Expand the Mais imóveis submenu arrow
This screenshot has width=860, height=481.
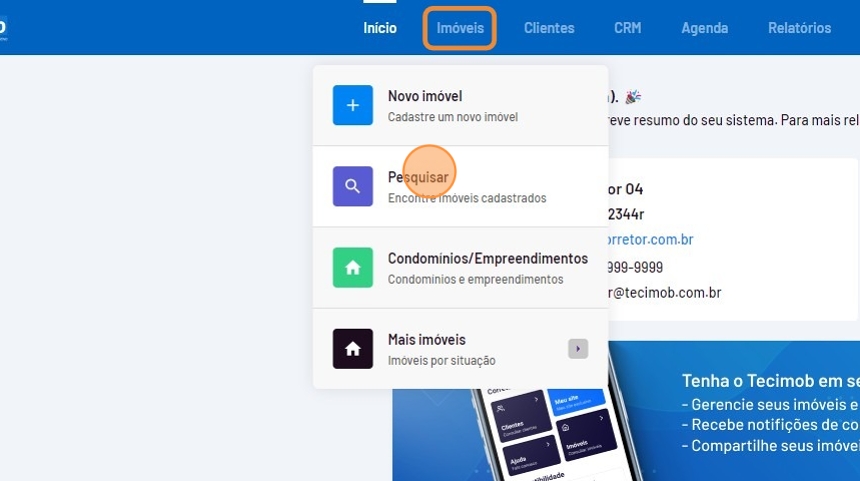pyautogui.click(x=578, y=349)
